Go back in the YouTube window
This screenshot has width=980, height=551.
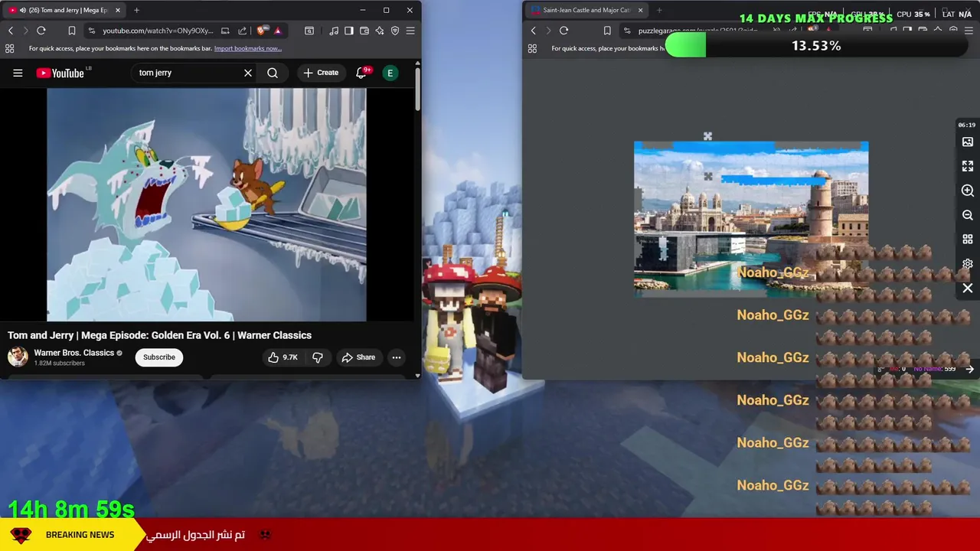pos(11,31)
